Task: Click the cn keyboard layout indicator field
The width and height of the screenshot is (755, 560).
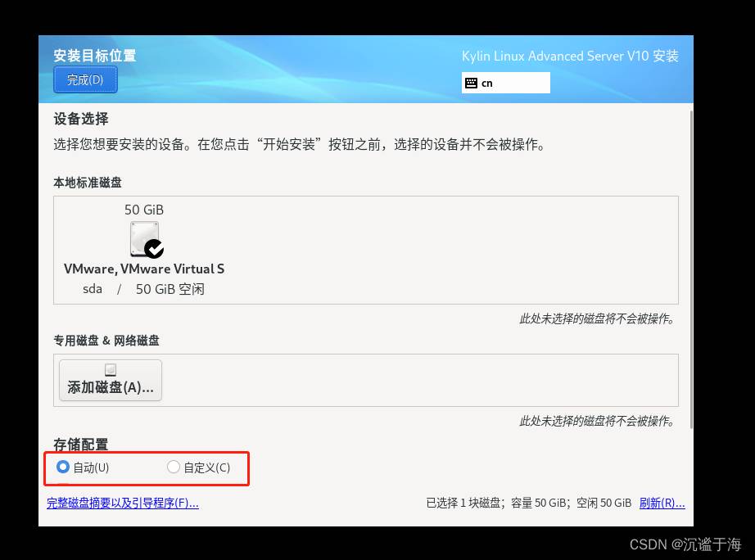Action: (506, 83)
